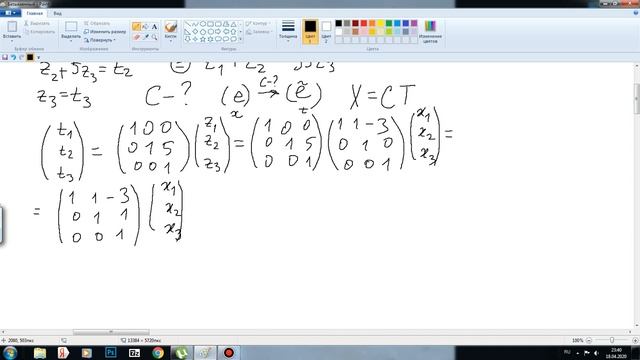Choose the Rounded rectangle shape
The width and height of the screenshot is (640, 360).
coord(218,24)
